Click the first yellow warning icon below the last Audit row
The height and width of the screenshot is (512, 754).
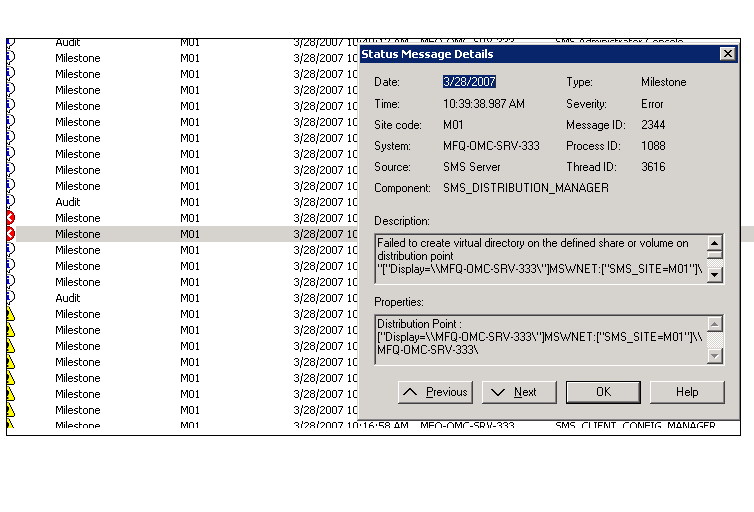point(11,314)
